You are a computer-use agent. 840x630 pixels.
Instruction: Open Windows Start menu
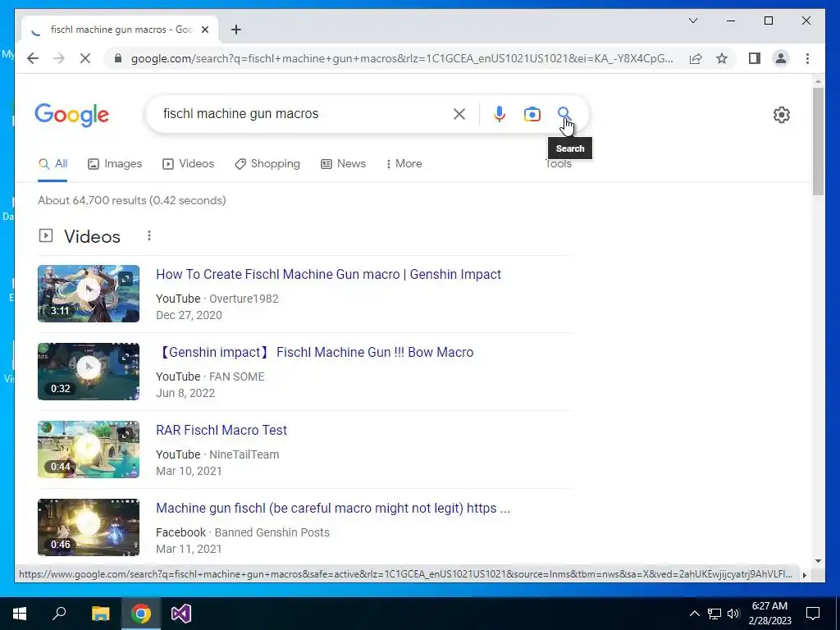click(x=20, y=614)
